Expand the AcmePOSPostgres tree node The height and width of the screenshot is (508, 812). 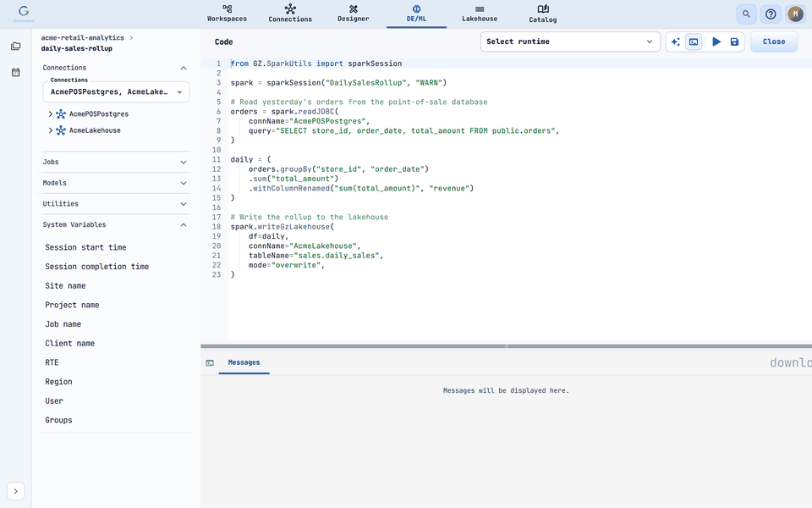coord(50,114)
